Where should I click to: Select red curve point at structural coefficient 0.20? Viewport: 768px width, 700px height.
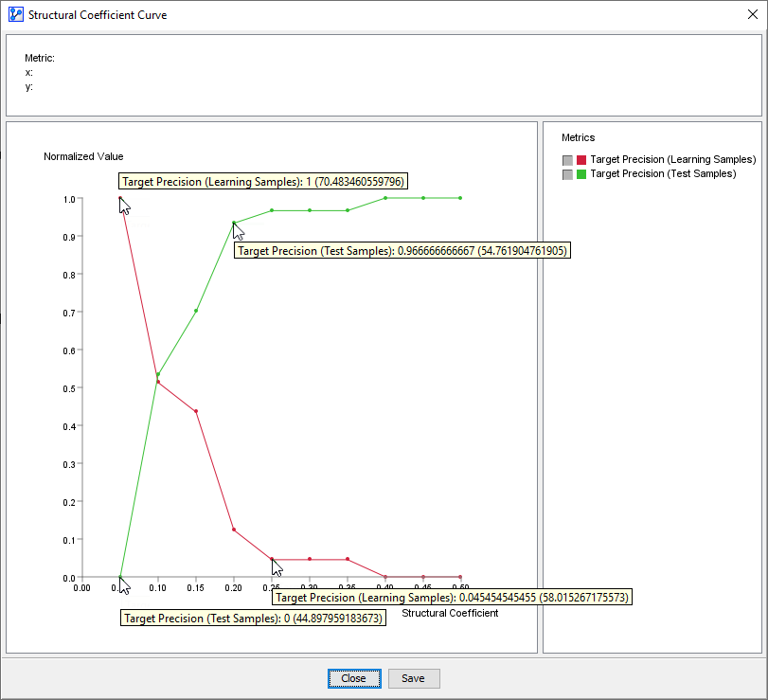click(234, 529)
